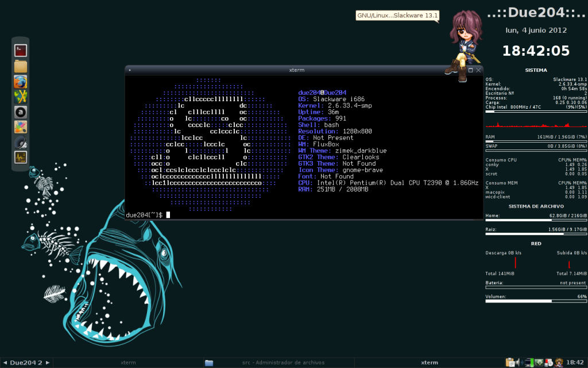Open the colorful paint splash dock icon
The width and height of the screenshot is (588, 368).
coord(21,126)
